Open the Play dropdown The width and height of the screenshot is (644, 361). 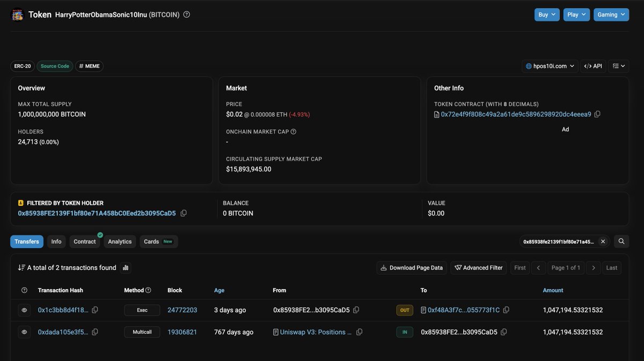(576, 14)
